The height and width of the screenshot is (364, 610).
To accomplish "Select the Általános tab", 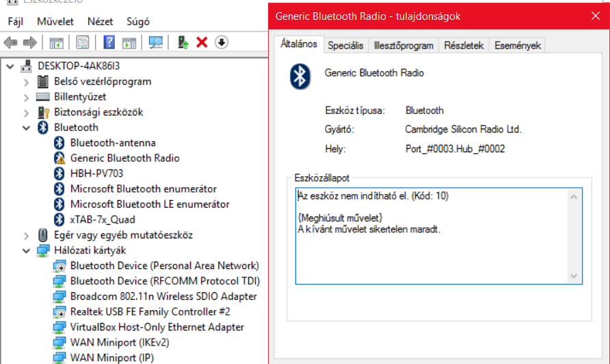I will [x=299, y=44].
